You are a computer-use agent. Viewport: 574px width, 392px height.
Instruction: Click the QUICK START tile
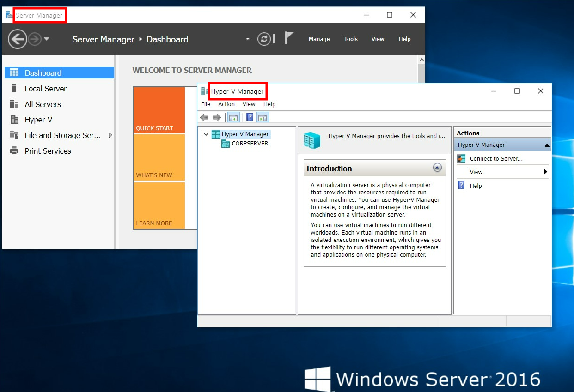click(159, 110)
